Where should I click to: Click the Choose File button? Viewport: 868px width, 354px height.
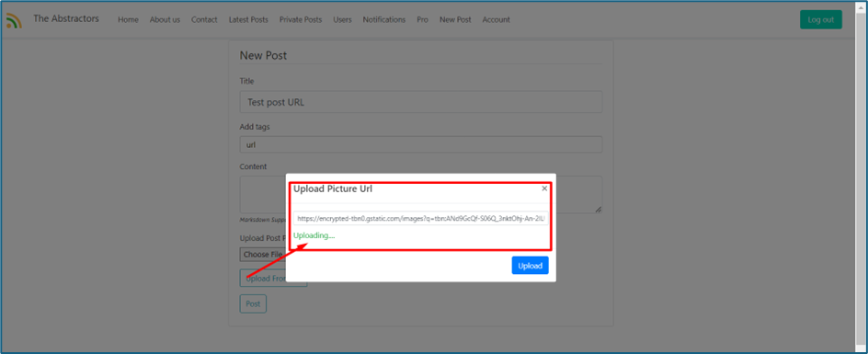tap(262, 255)
